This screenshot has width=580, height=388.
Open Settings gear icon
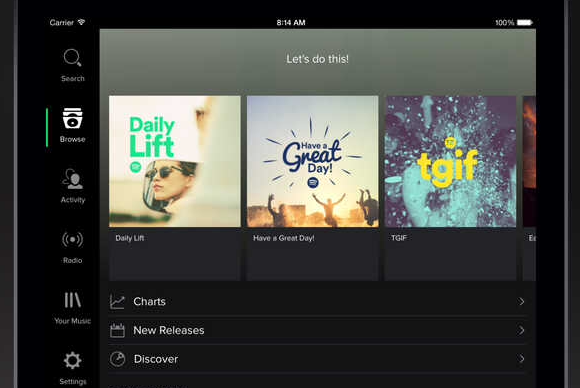[x=72, y=360]
